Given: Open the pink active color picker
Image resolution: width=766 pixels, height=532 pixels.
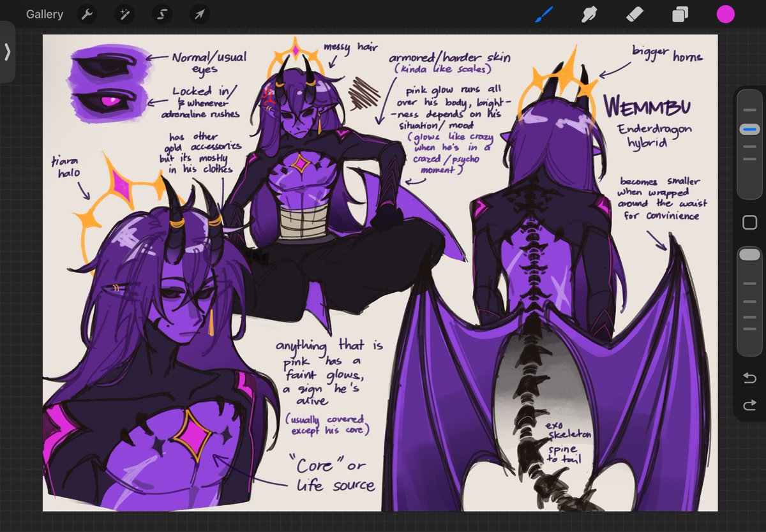Looking at the screenshot, I should pyautogui.click(x=725, y=14).
